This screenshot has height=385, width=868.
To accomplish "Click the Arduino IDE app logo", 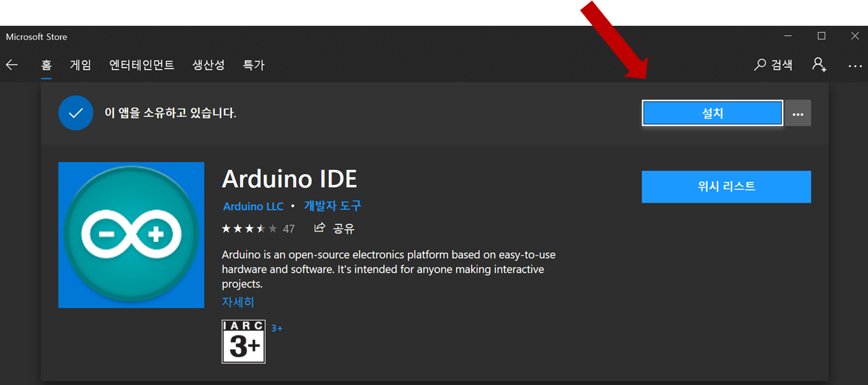I will (x=131, y=235).
